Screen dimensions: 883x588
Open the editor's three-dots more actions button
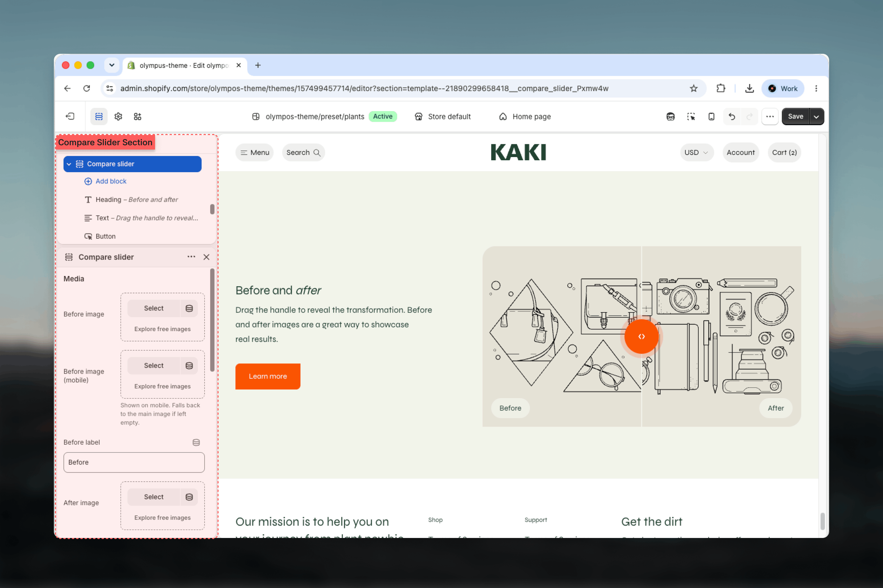(x=770, y=117)
